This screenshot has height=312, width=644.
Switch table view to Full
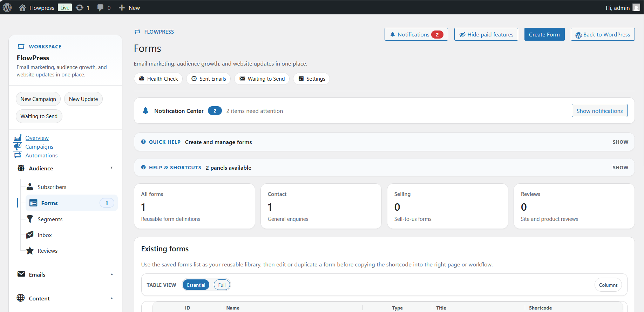[222, 285]
